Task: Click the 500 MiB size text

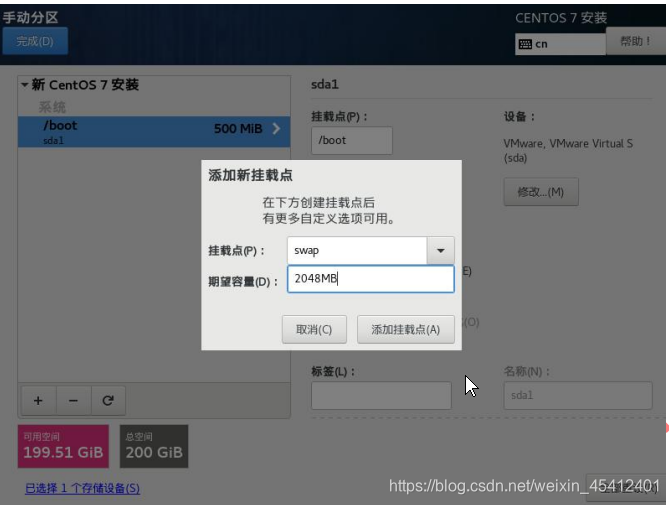Action: tap(238, 128)
